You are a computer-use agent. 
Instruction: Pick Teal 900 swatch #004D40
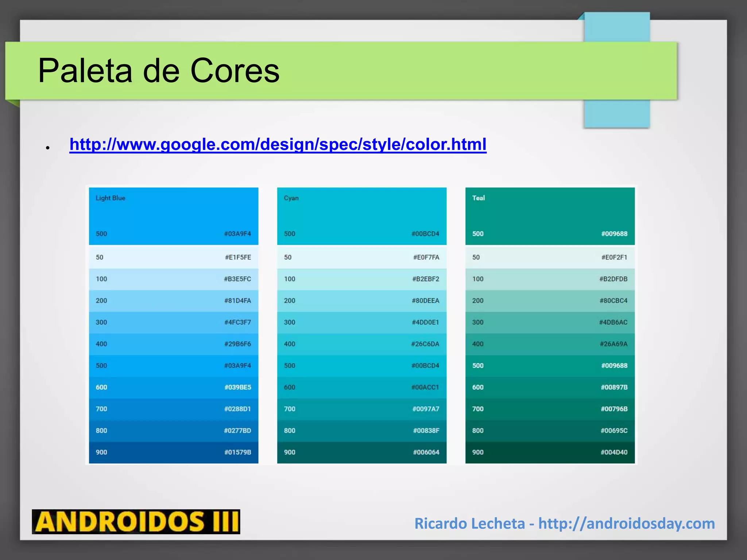coord(550,452)
